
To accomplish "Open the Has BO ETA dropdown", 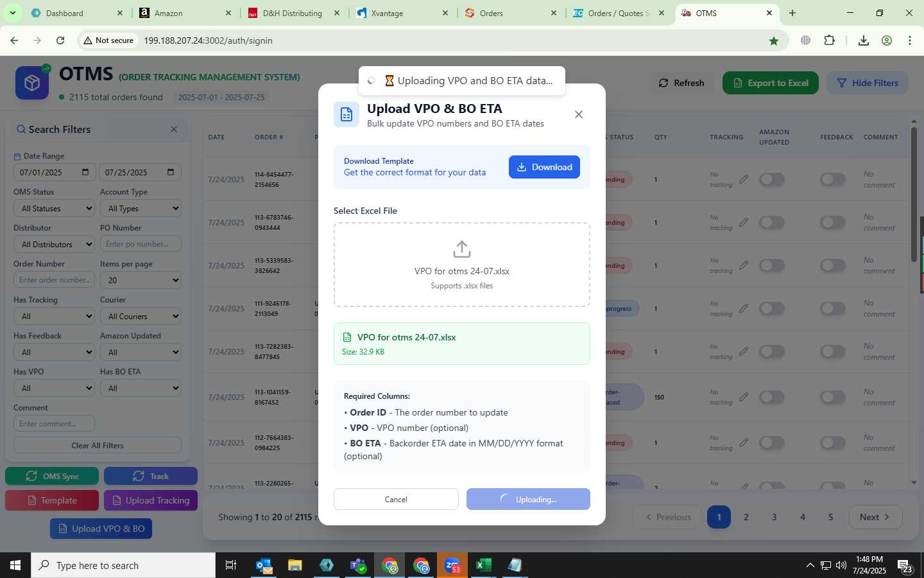I will click(141, 388).
